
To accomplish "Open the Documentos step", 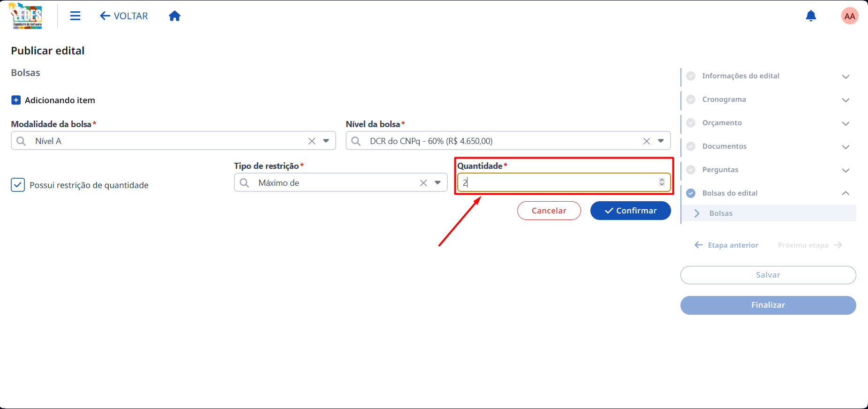I will [724, 146].
